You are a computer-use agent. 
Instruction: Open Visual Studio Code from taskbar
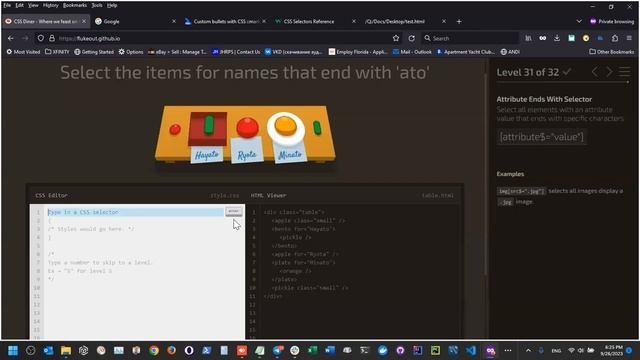(471, 350)
